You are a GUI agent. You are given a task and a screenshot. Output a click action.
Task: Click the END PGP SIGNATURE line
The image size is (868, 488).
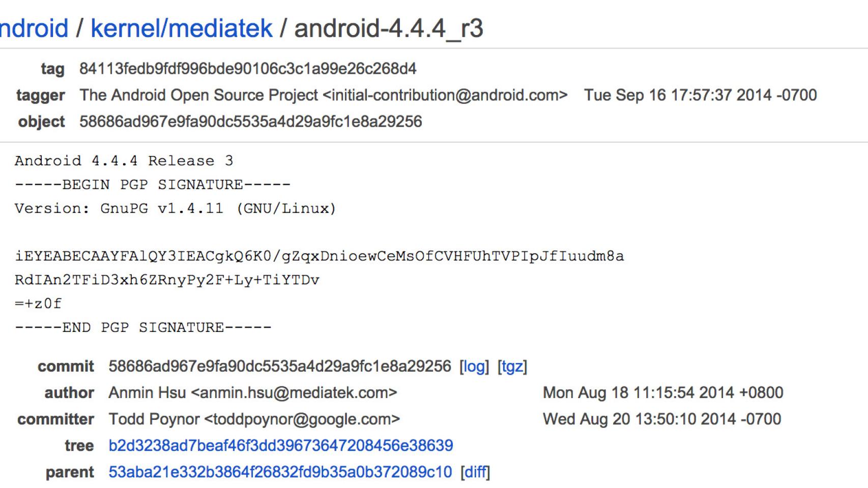[x=143, y=327]
